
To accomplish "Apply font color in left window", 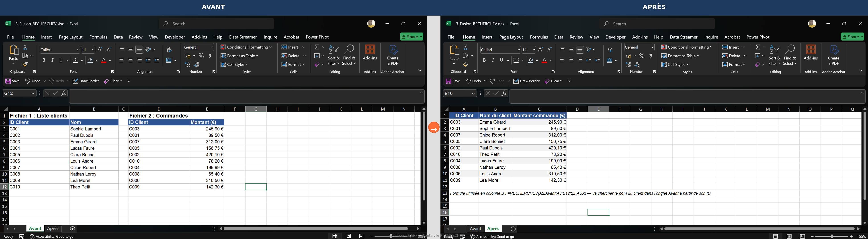I will 104,61.
